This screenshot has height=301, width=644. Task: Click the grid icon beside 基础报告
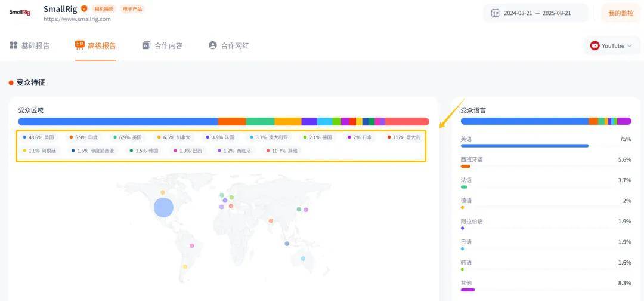(13, 45)
